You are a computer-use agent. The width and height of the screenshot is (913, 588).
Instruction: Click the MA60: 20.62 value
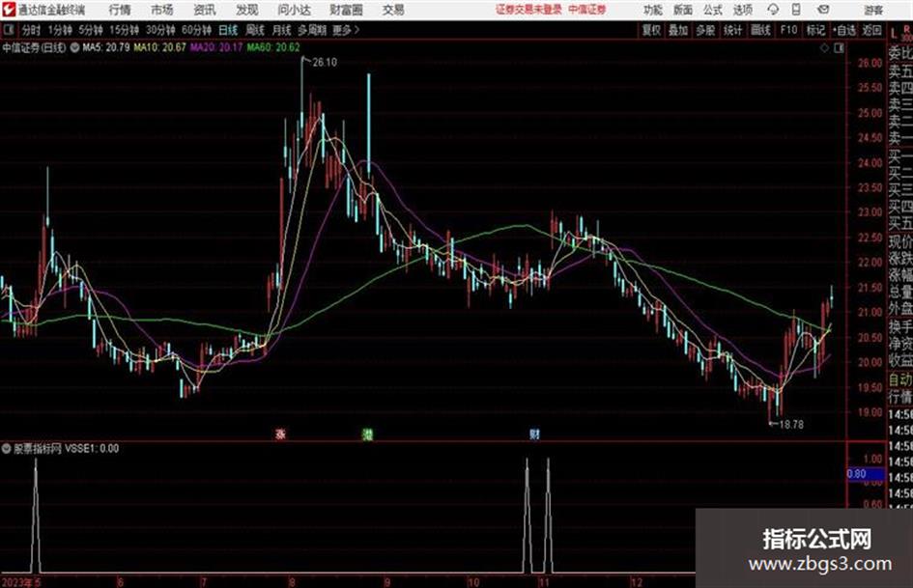click(273, 47)
